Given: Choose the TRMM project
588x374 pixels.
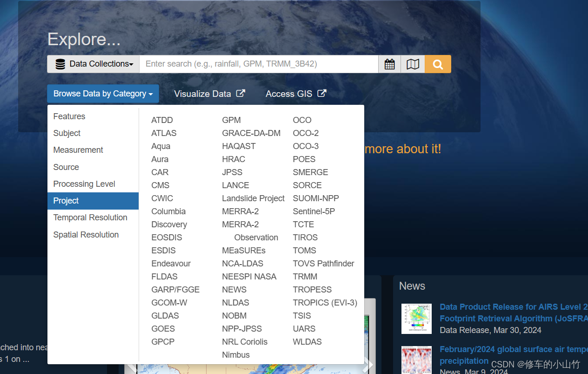Looking at the screenshot, I should [305, 277].
